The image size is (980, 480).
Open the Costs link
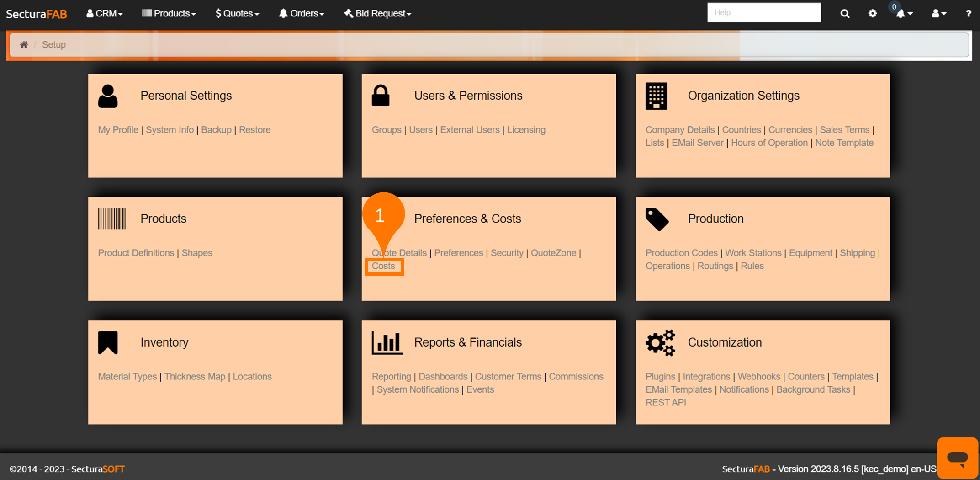pyautogui.click(x=383, y=266)
